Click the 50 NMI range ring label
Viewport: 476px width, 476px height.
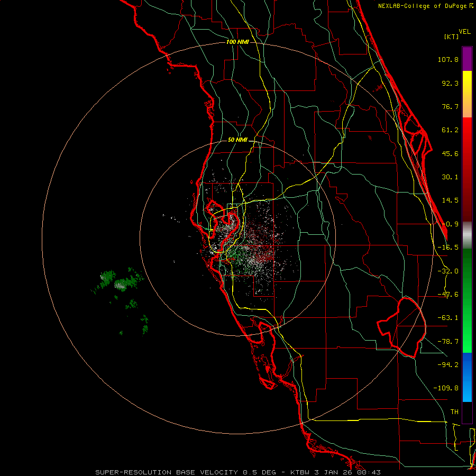click(237, 140)
